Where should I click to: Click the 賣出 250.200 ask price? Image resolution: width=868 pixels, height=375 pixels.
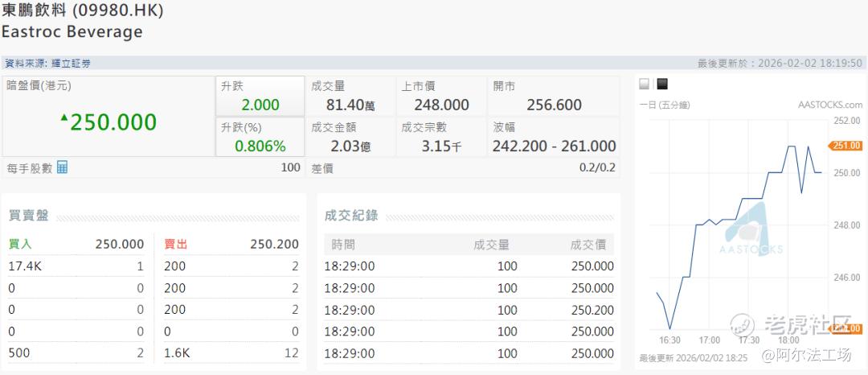(x=275, y=245)
